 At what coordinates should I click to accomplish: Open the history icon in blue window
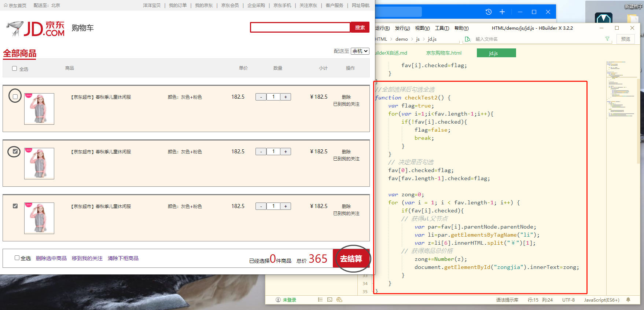click(x=489, y=12)
